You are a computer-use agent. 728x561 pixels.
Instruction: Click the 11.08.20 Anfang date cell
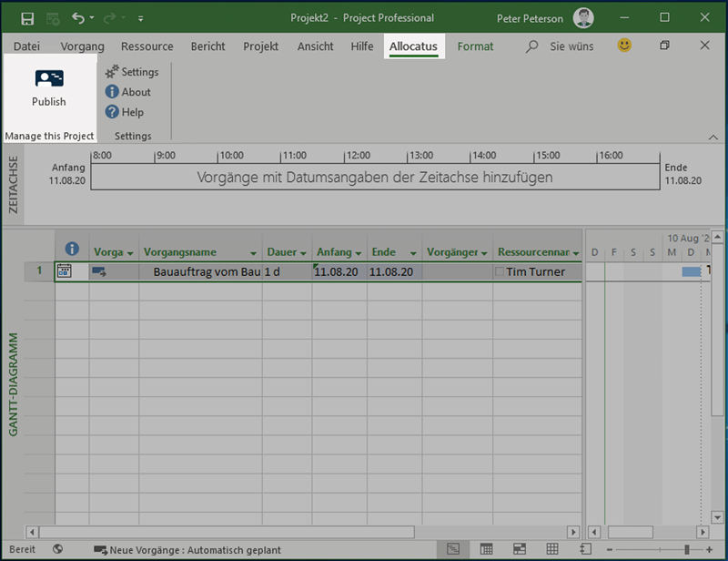coord(339,272)
